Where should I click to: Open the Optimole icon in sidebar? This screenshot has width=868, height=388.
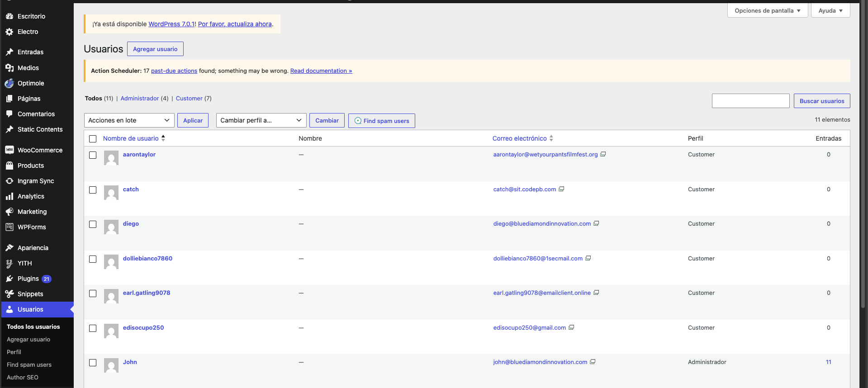(9, 83)
